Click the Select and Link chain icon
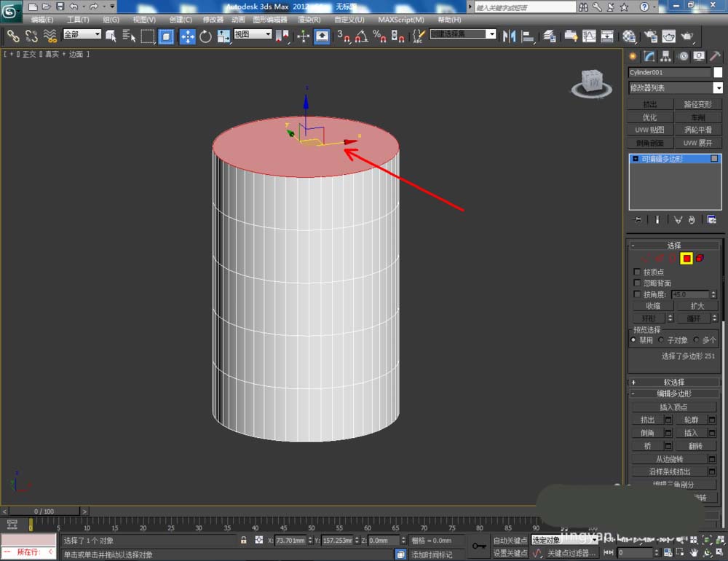The width and height of the screenshot is (728, 561). click(13, 36)
